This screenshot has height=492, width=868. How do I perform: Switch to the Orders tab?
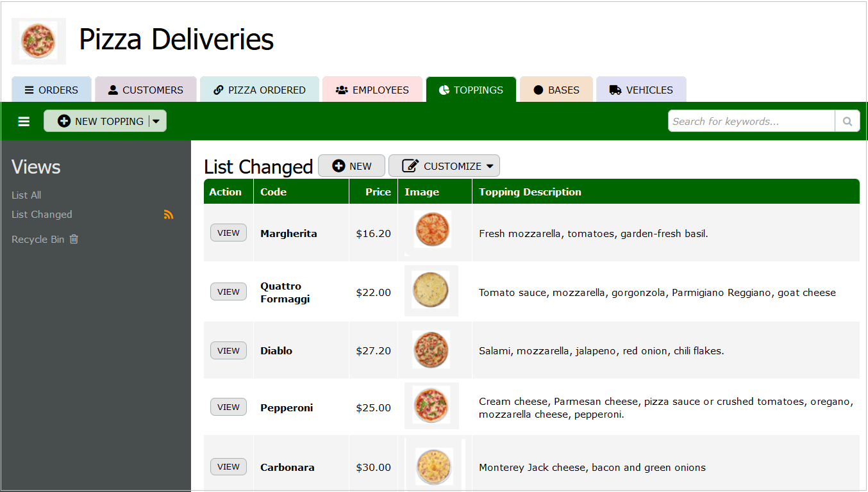coord(51,90)
